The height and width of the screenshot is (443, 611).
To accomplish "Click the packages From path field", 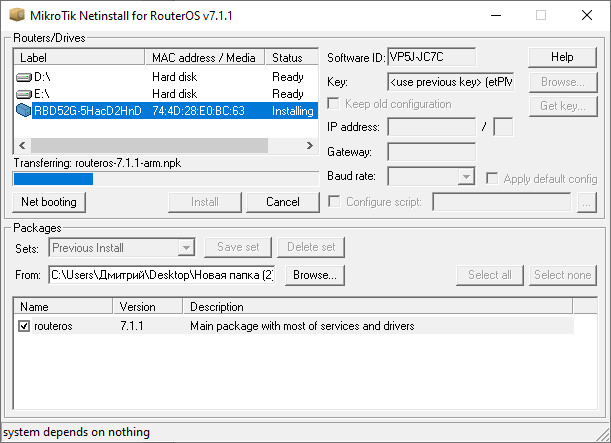I will tap(163, 274).
